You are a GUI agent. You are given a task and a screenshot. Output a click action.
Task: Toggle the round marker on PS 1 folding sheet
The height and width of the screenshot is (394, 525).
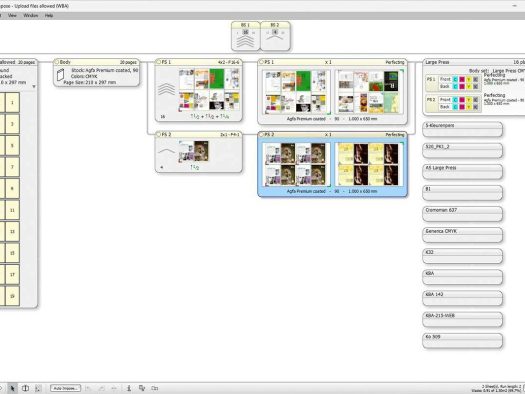pos(159,62)
